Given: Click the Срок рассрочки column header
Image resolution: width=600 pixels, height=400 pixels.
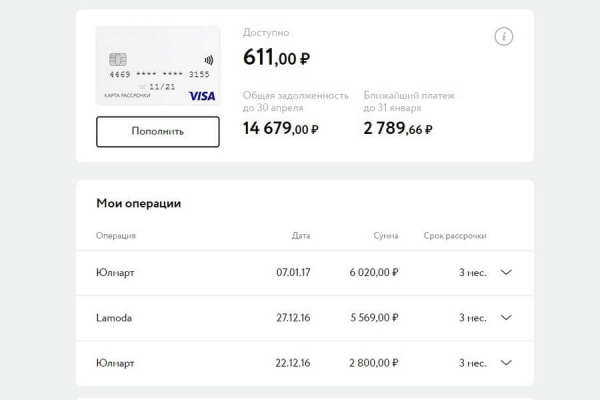Looking at the screenshot, I should pos(455,235).
